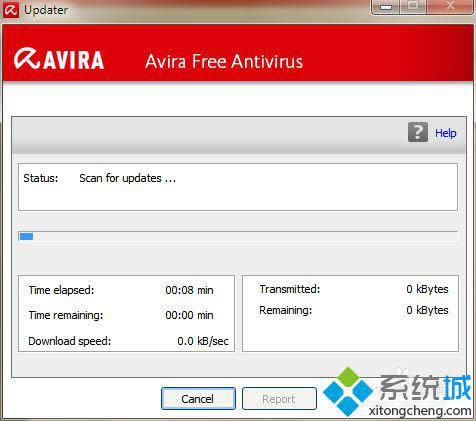The height and width of the screenshot is (421, 476).
Task: Select the 'Scan for updates ...' status text
Action: (x=127, y=178)
